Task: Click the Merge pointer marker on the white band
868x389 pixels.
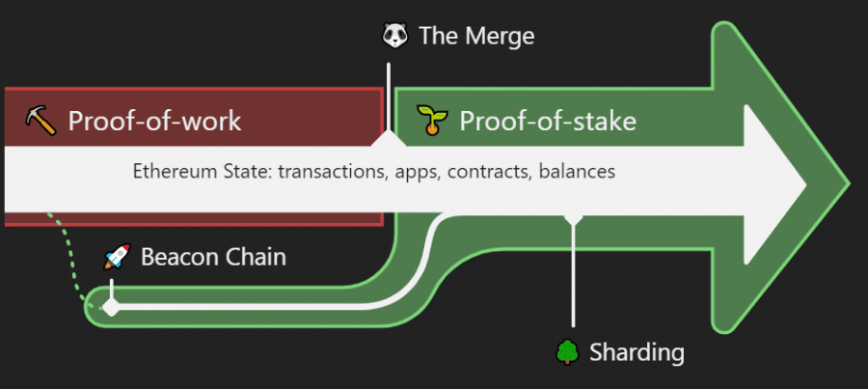Action: pos(389,139)
